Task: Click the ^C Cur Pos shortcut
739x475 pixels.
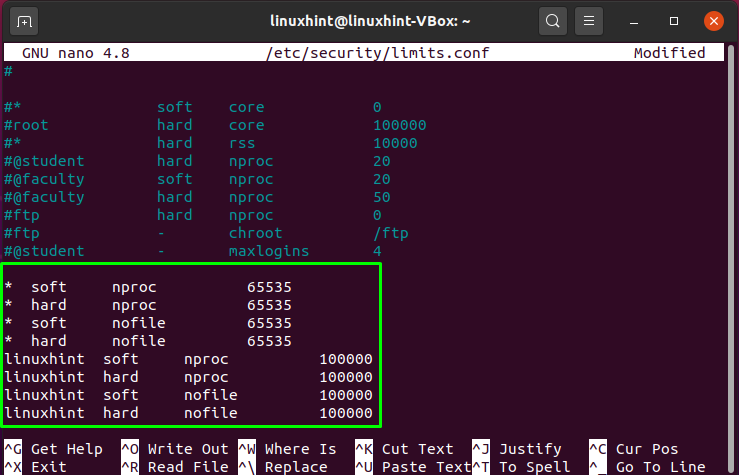Action: [633, 449]
